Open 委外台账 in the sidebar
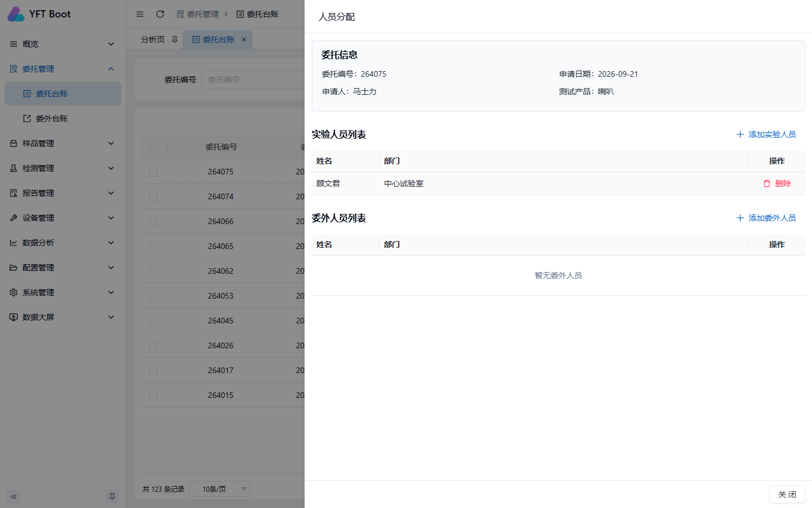812x508 pixels. click(63, 119)
